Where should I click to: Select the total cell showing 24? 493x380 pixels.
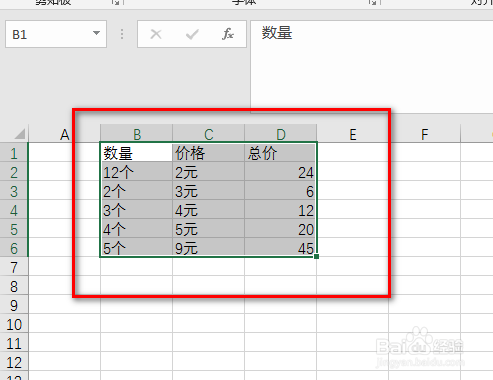[x=281, y=172]
